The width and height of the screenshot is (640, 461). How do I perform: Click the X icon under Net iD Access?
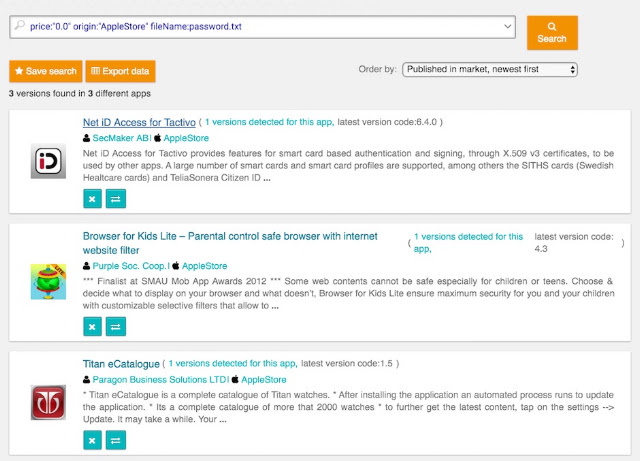pyautogui.click(x=92, y=199)
